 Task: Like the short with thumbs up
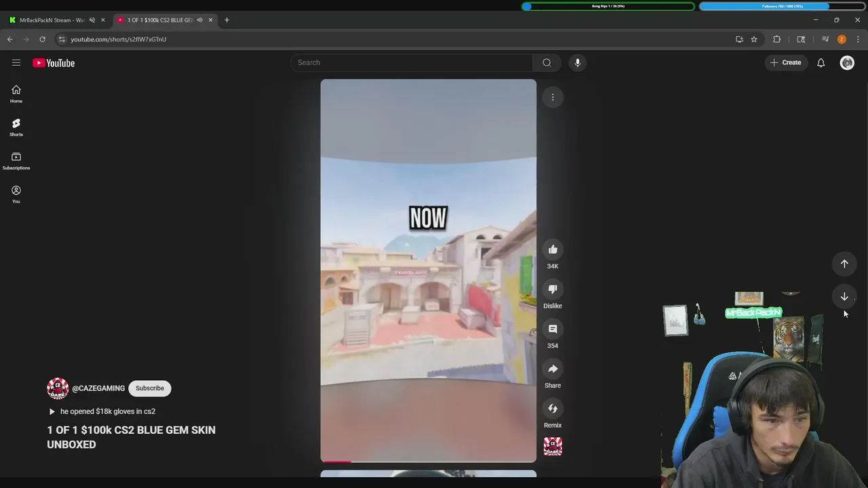click(x=553, y=249)
